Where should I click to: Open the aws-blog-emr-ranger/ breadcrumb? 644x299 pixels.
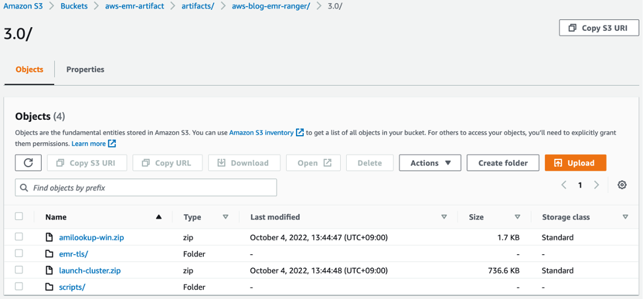pos(271,7)
